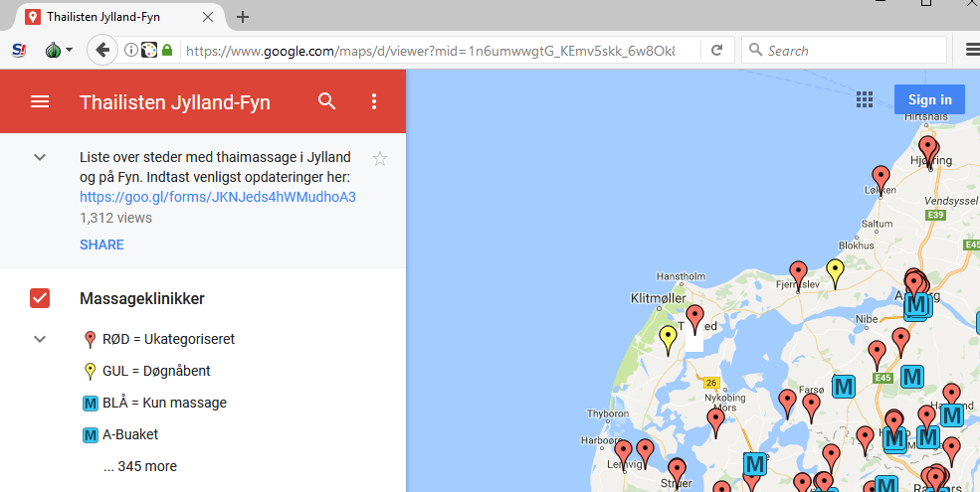Open the three-dot options menu in the header

tap(374, 101)
